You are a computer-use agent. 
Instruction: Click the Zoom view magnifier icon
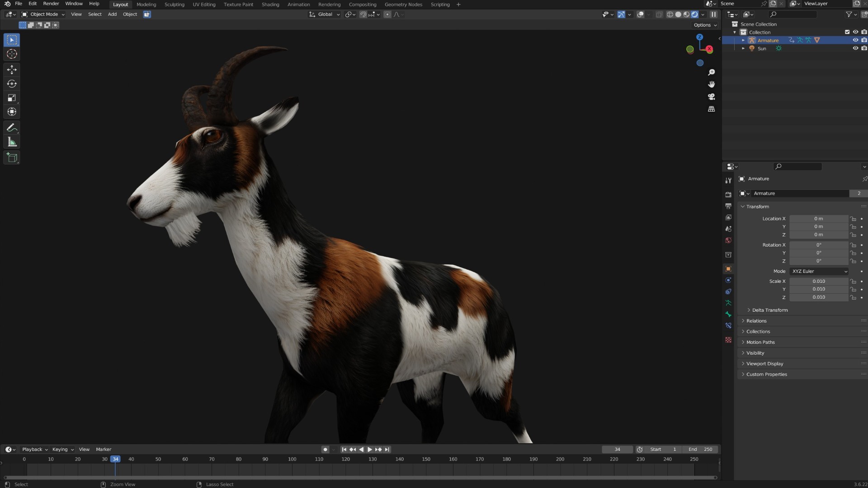coord(712,72)
